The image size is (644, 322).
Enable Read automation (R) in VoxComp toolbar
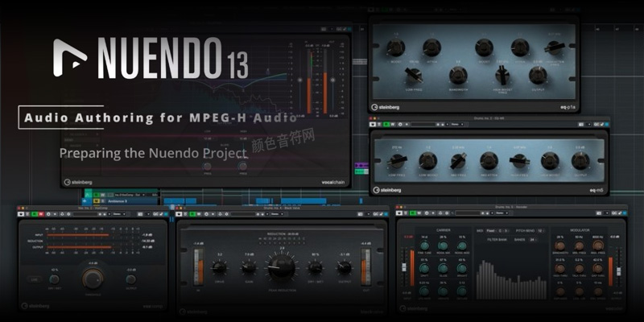tap(34, 214)
